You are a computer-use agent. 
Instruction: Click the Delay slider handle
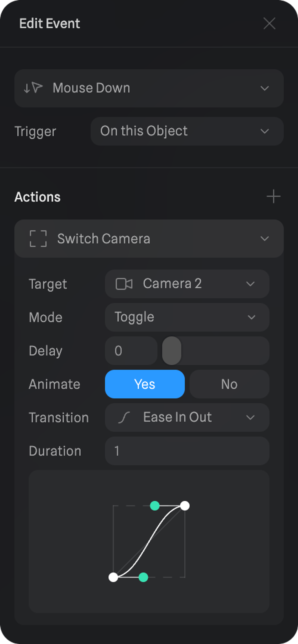(172, 350)
